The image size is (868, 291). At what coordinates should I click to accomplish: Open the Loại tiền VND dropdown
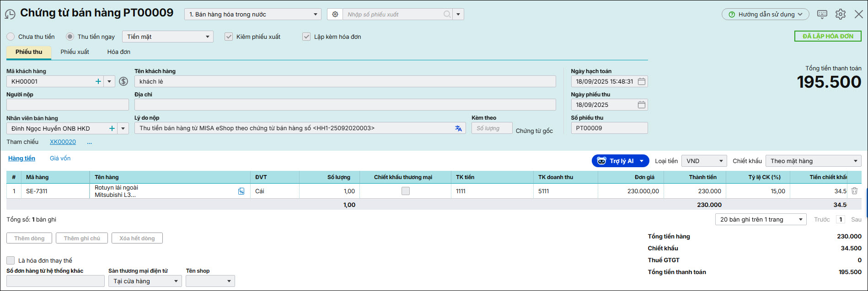point(704,161)
